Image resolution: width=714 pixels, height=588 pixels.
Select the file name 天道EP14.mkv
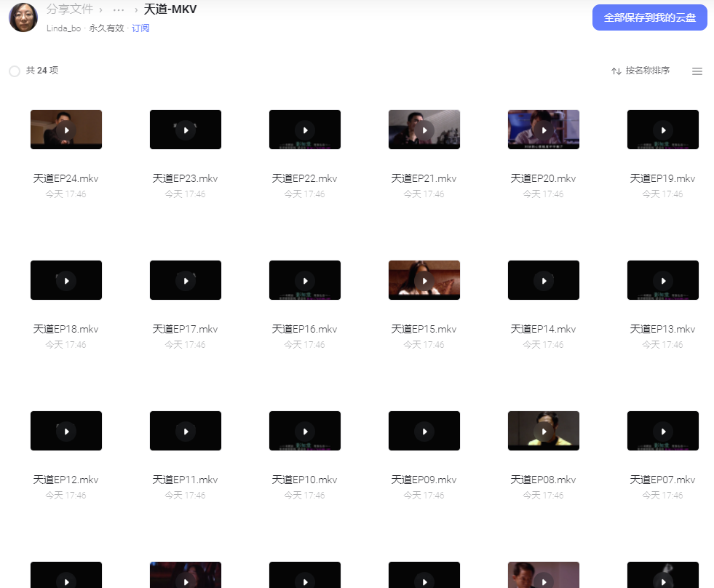point(543,330)
